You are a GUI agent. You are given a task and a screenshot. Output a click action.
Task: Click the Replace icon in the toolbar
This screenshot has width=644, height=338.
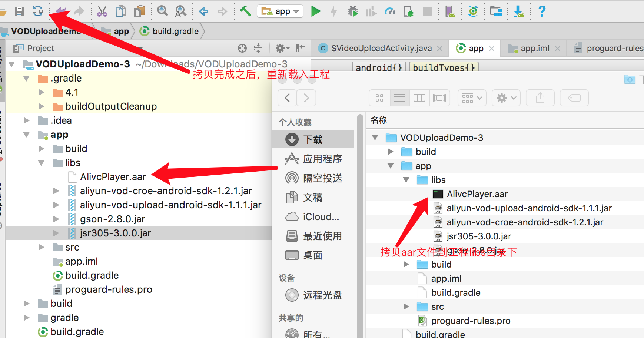tap(180, 11)
